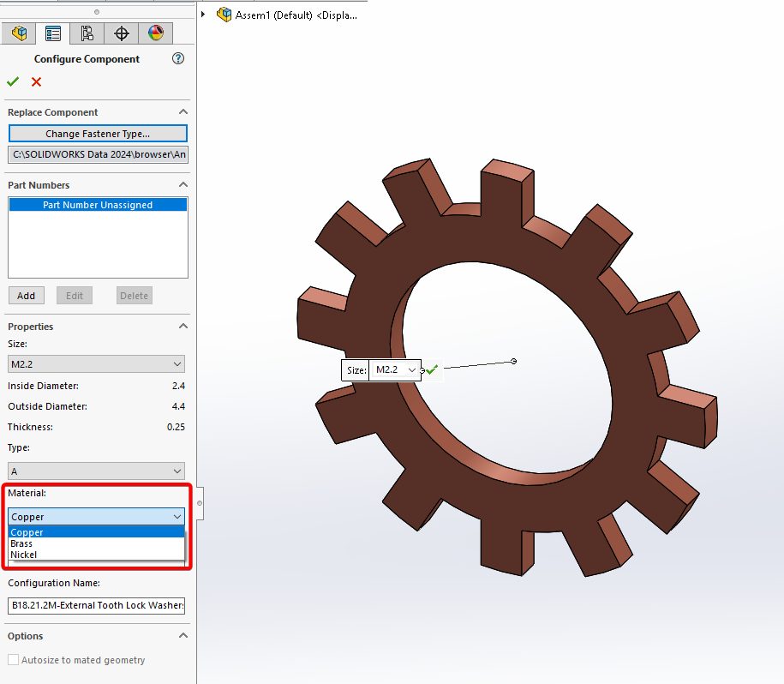The width and height of the screenshot is (784, 684).
Task: Select Copper from material list
Action: (97, 532)
